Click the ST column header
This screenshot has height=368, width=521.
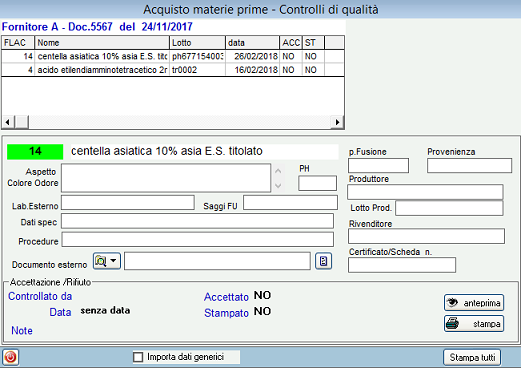[x=313, y=43]
